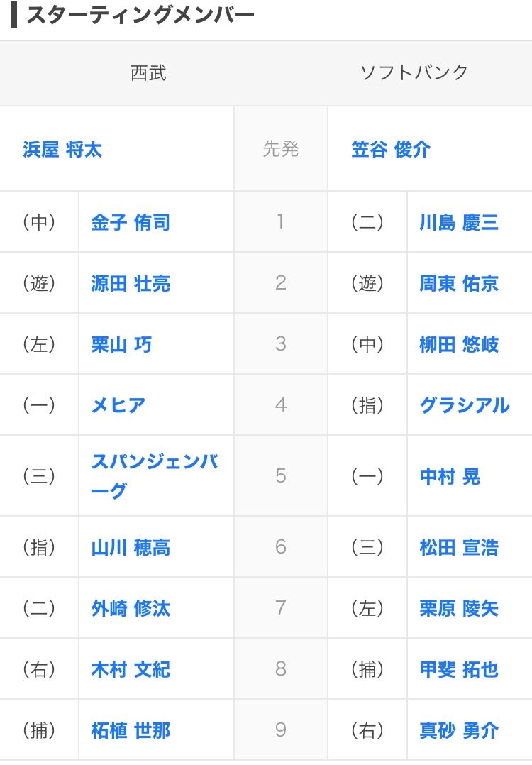Click player link 川島 慶三
The width and height of the screenshot is (532, 765).
coord(459,223)
